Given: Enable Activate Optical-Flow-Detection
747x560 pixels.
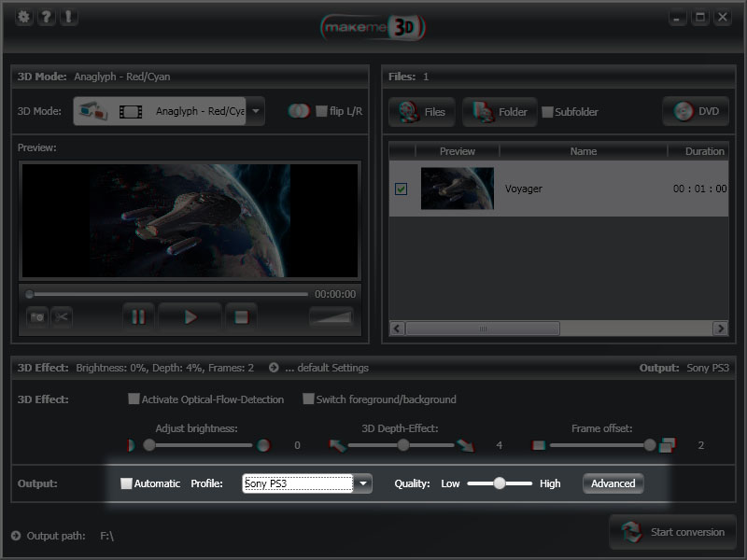Looking at the screenshot, I should point(134,399).
